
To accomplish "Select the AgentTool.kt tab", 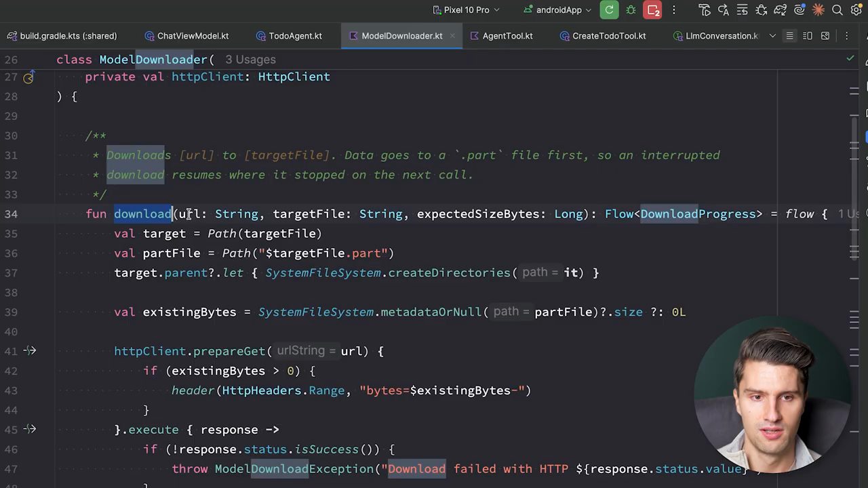I will click(x=502, y=36).
